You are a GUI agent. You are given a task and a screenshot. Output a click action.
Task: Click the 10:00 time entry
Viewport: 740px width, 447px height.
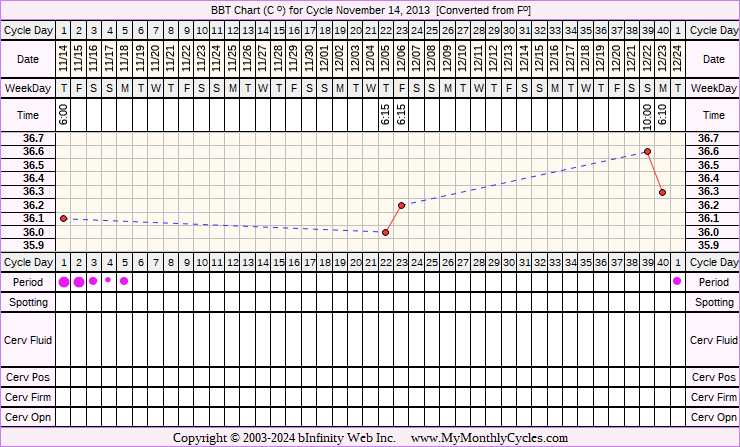[647, 116]
